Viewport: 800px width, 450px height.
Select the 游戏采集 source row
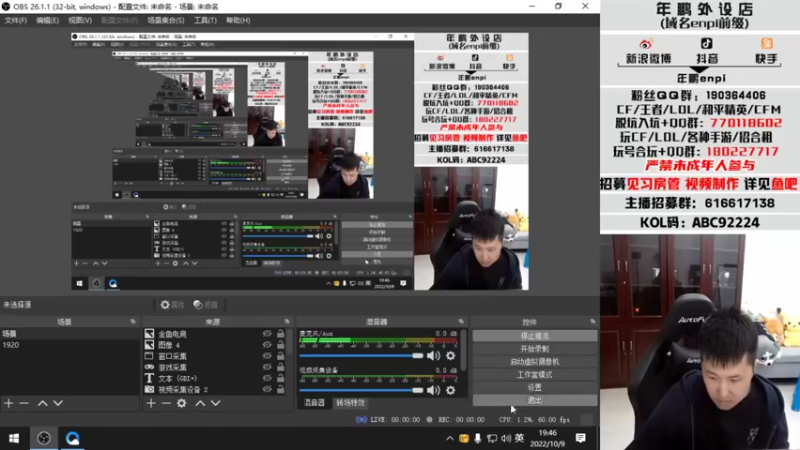pos(214,367)
